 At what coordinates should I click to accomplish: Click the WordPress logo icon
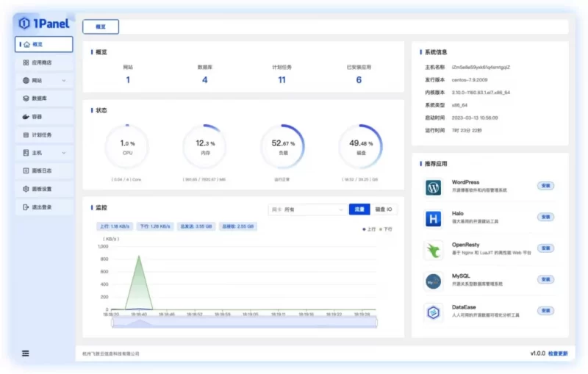[433, 187]
